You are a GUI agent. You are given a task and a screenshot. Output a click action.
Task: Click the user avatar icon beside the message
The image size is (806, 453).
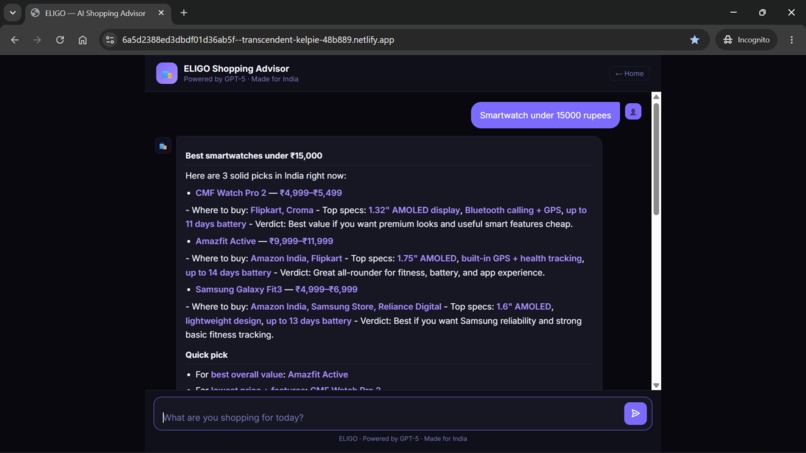point(633,112)
